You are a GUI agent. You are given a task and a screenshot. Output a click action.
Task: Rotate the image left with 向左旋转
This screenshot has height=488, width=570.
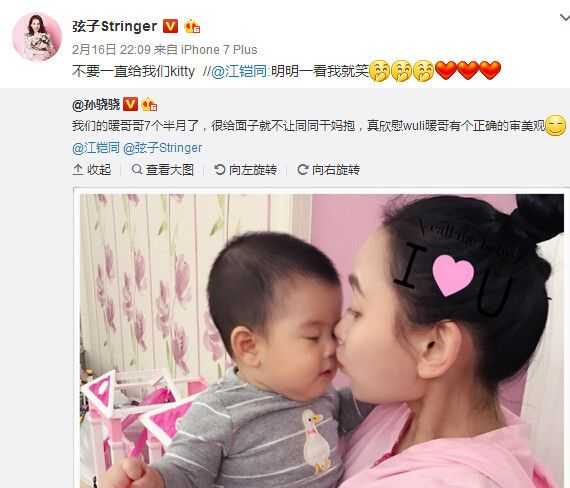(245, 169)
